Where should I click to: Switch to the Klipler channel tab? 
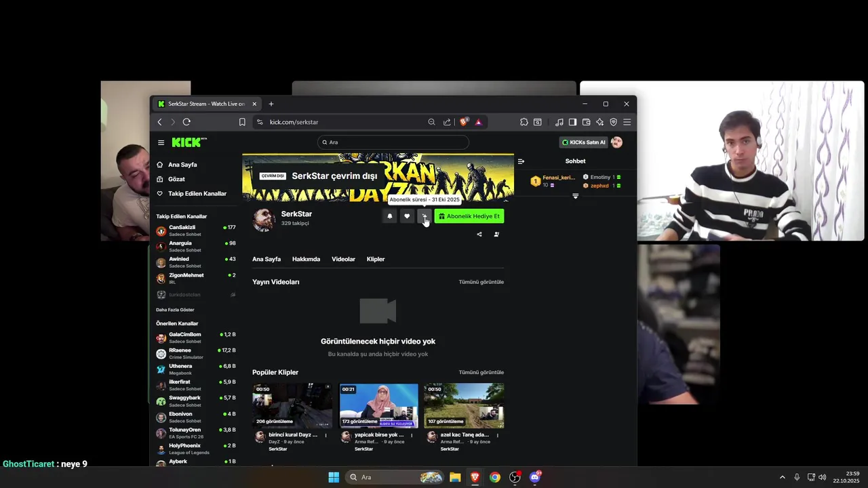pos(376,259)
